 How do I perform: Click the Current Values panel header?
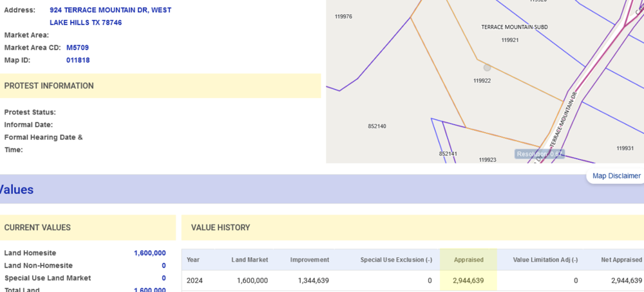[37, 228]
